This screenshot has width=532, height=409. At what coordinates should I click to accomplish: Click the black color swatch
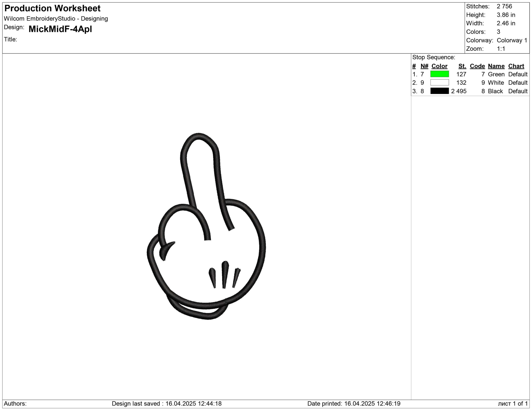(440, 91)
